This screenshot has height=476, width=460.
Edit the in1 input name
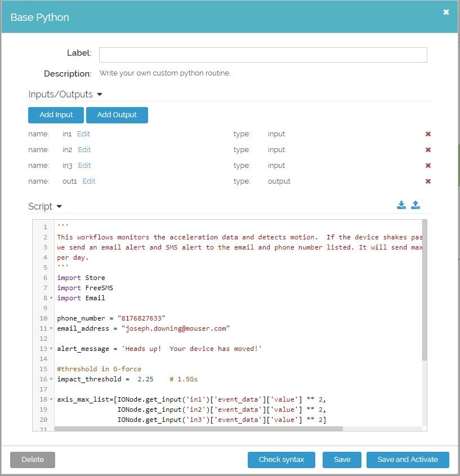tap(83, 134)
